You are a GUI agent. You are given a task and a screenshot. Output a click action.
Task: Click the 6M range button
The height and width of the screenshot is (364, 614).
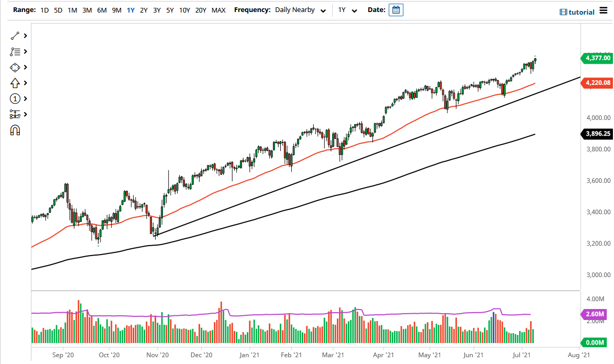[102, 9]
